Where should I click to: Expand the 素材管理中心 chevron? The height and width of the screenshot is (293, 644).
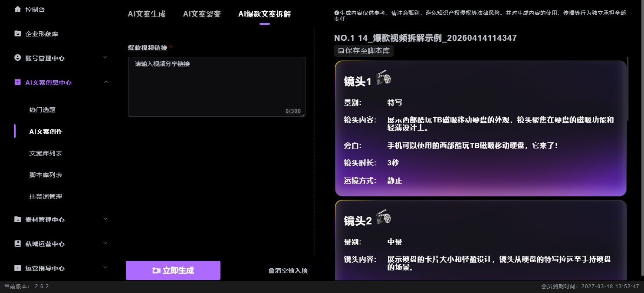point(105,219)
